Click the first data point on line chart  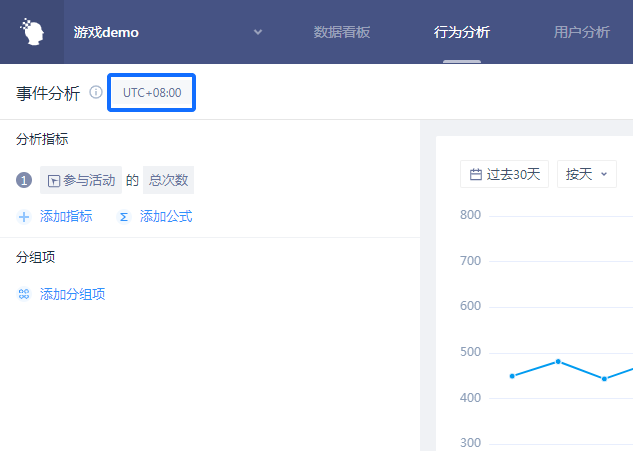[x=512, y=376]
